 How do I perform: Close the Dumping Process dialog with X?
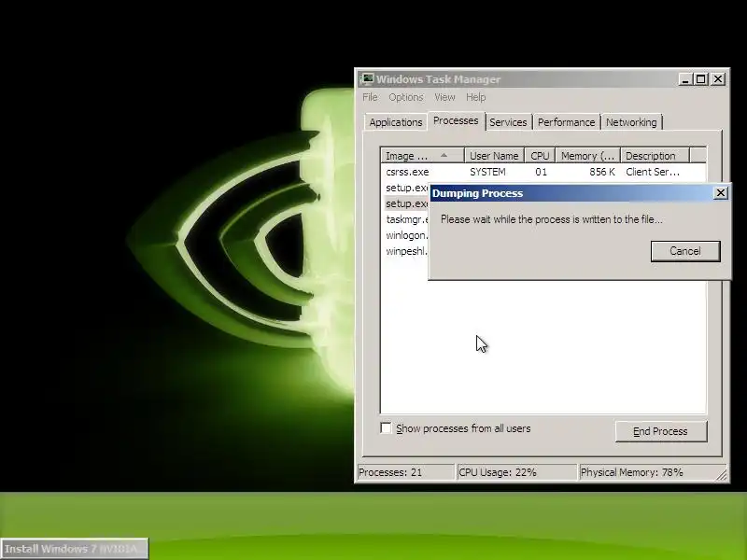[720, 193]
